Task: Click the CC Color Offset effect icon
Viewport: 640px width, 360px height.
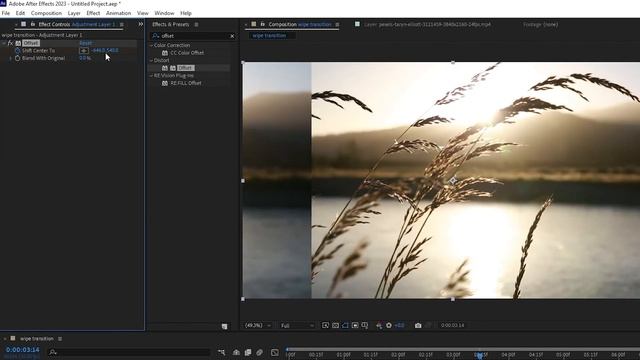Action: [x=165, y=53]
